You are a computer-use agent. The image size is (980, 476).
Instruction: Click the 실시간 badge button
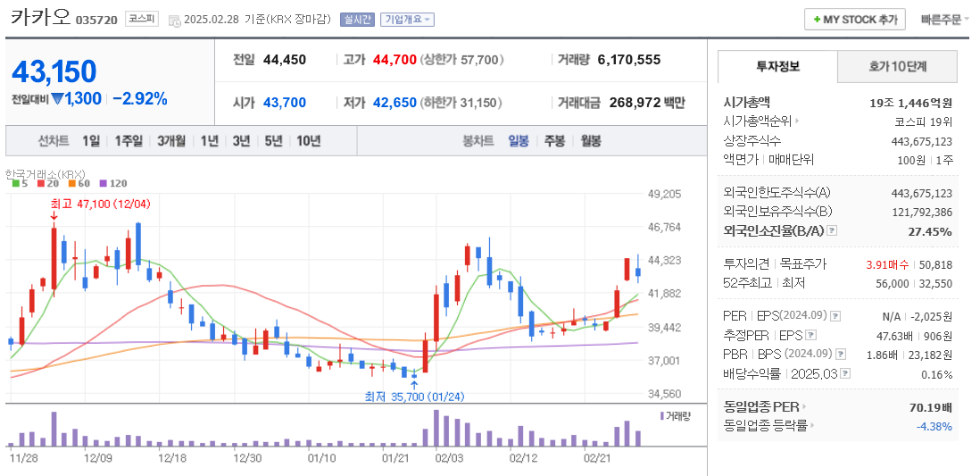pyautogui.click(x=357, y=20)
